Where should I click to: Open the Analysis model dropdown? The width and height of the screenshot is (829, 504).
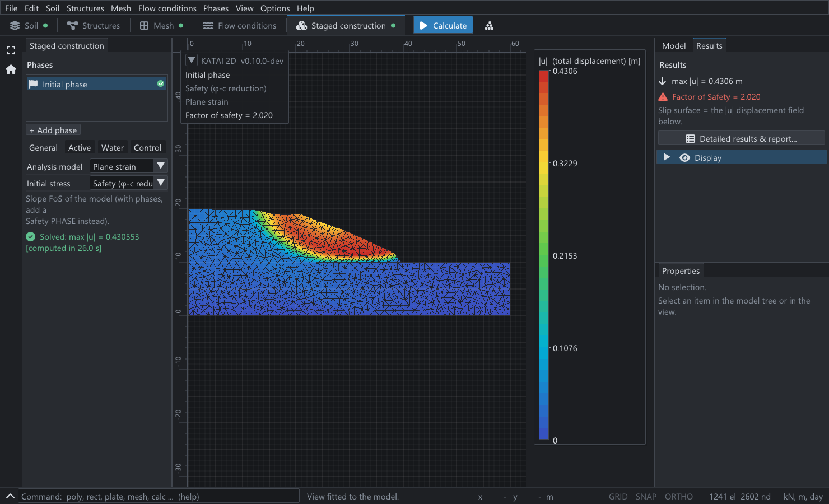pos(129,166)
